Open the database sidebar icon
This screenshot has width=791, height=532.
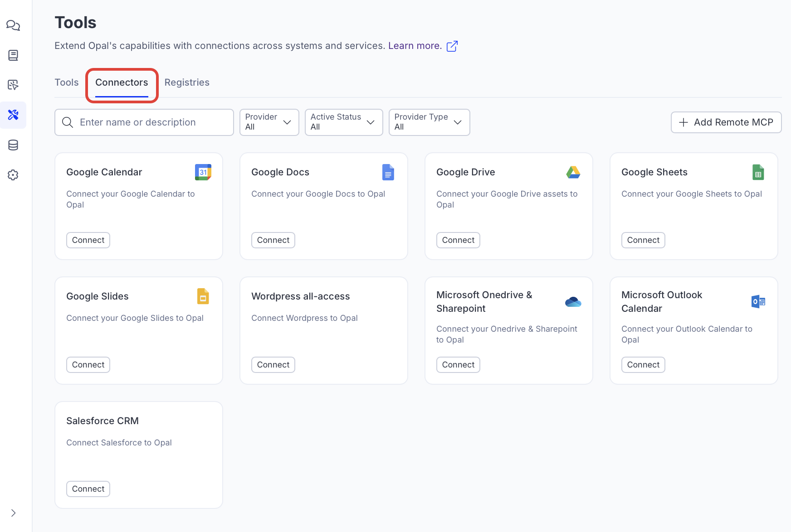13,145
